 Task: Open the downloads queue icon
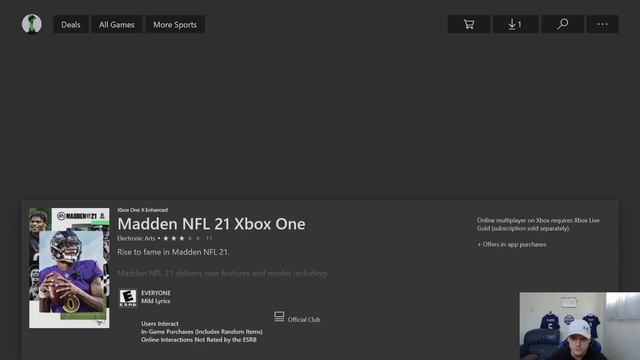pyautogui.click(x=516, y=24)
